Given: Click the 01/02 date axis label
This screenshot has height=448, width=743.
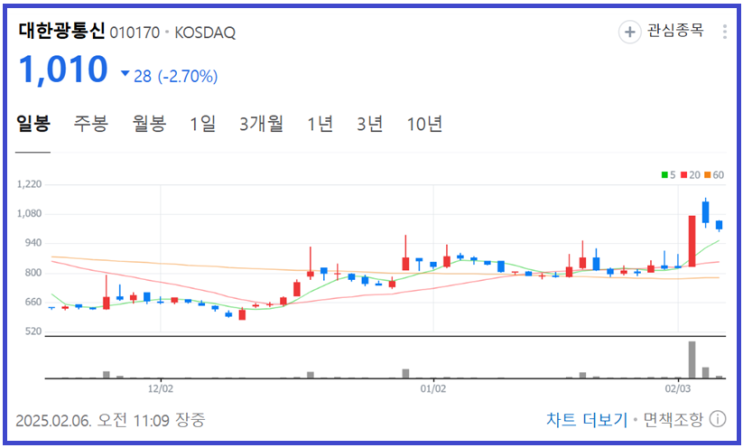Looking at the screenshot, I should pyautogui.click(x=433, y=389).
